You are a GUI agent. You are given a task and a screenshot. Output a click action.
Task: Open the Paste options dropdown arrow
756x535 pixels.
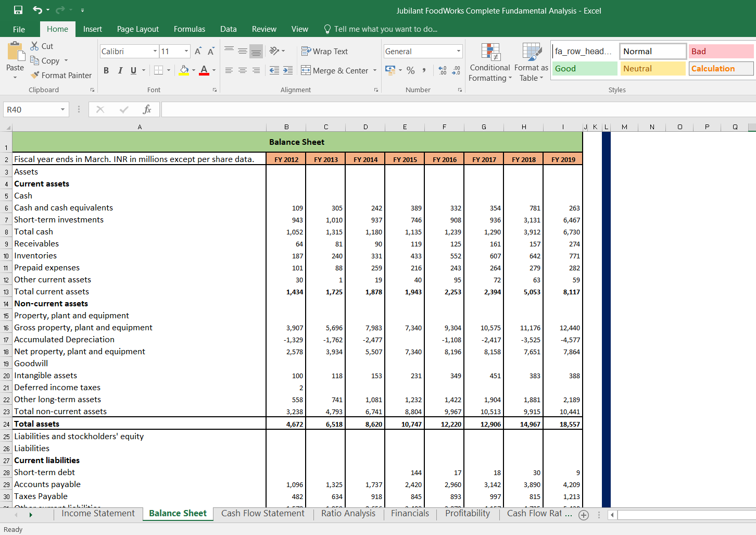click(15, 77)
